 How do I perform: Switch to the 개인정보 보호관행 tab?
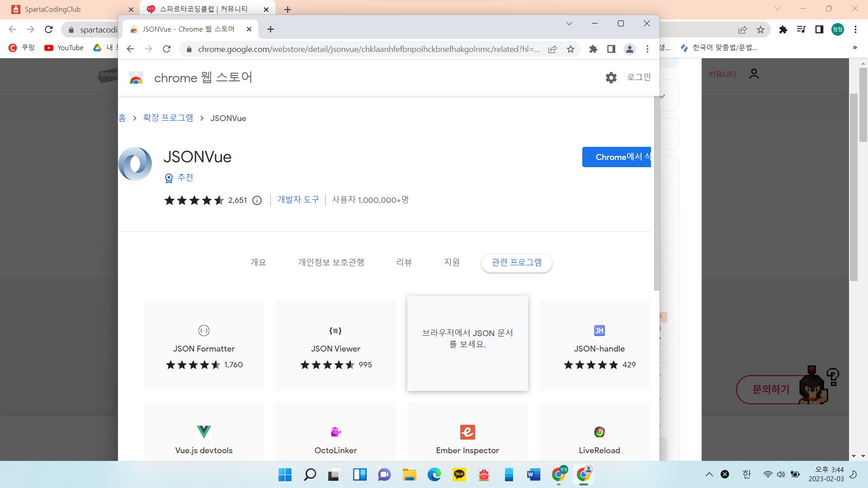[331, 263]
